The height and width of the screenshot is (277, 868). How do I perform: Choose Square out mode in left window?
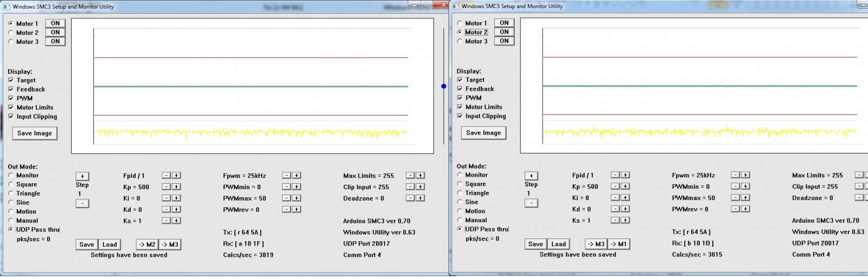pos(11,185)
